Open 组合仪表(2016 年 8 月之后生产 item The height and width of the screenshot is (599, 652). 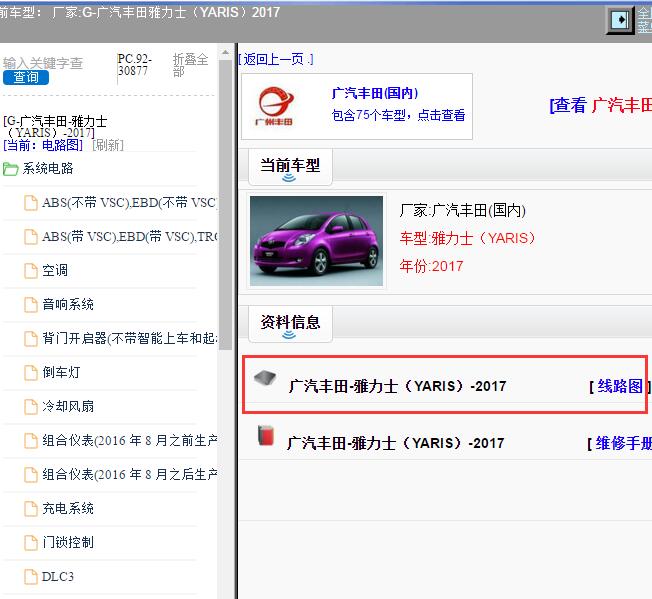click(x=129, y=474)
